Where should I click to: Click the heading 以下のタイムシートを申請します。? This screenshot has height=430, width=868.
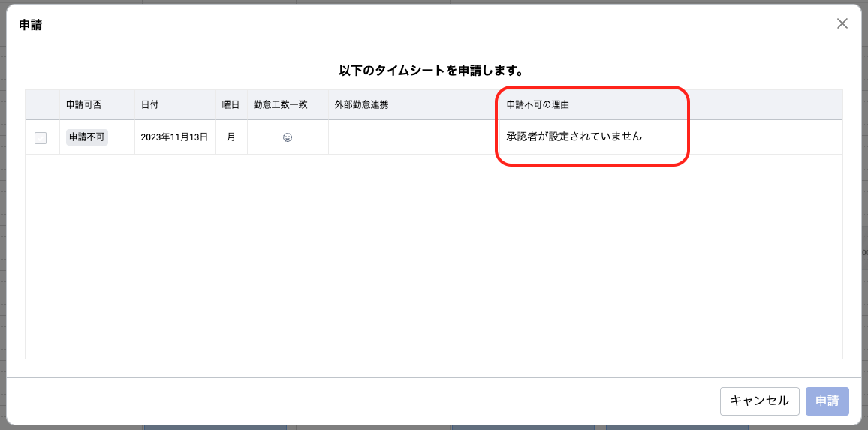(431, 71)
